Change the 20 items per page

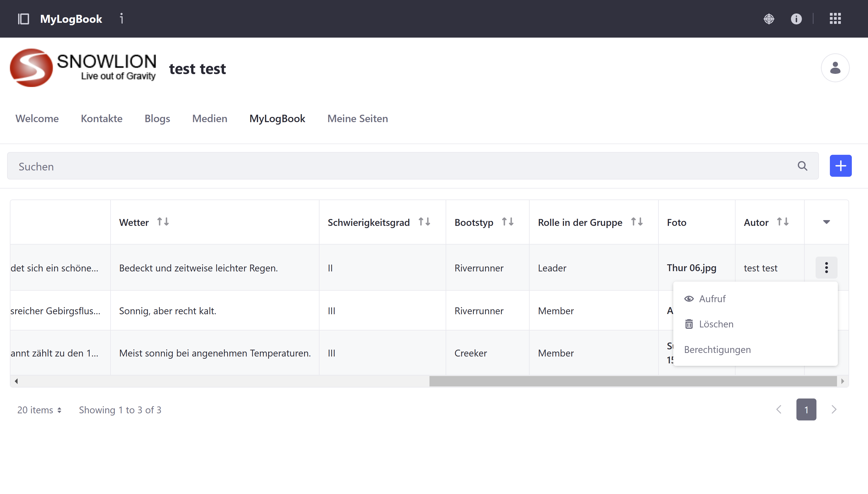point(39,410)
